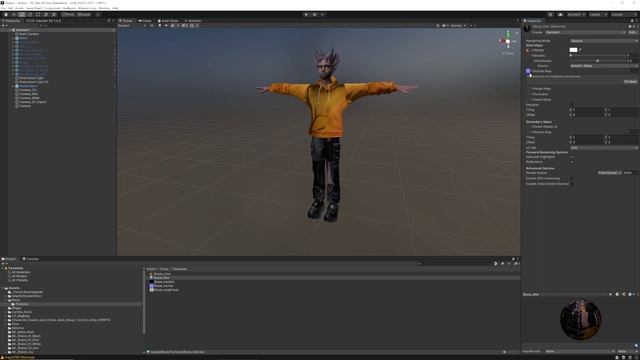
Task: Open the Account dropdown
Action: [x=576, y=14]
